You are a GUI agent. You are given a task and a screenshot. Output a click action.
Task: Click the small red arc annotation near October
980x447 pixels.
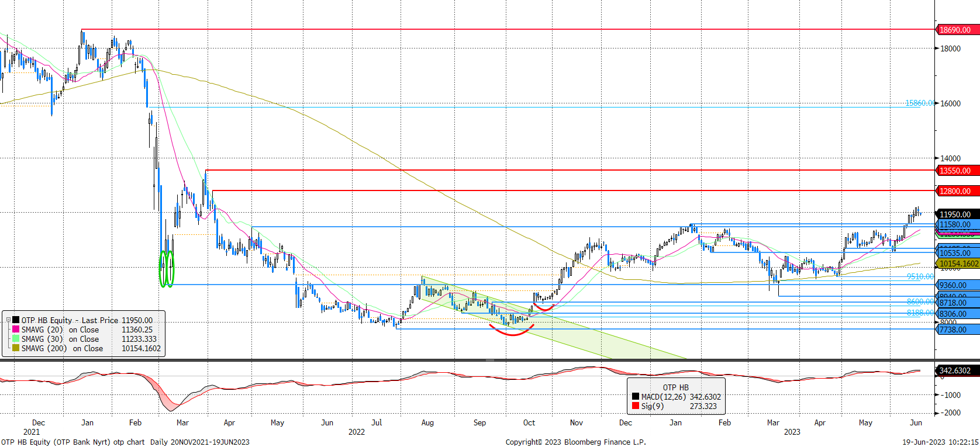click(x=544, y=307)
